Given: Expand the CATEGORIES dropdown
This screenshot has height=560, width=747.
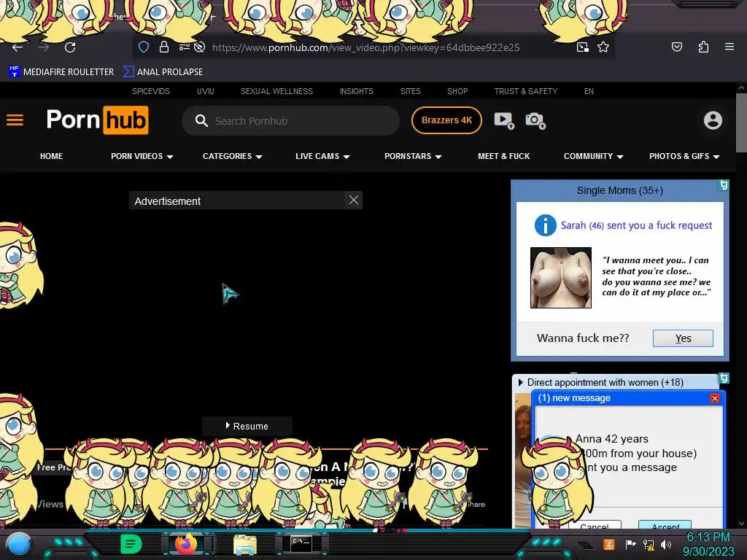Looking at the screenshot, I should click(233, 156).
